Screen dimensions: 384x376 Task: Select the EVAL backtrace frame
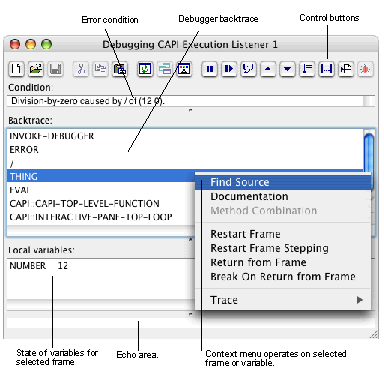coord(101,190)
